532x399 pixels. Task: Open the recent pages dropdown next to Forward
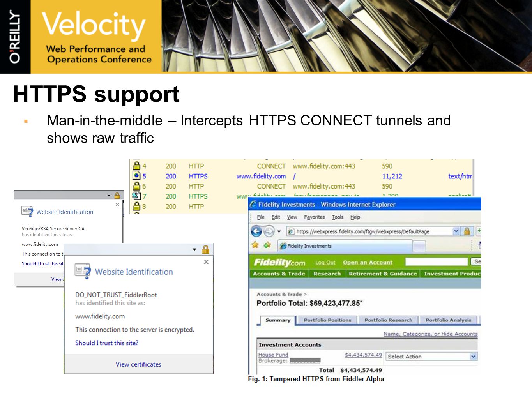279,231
